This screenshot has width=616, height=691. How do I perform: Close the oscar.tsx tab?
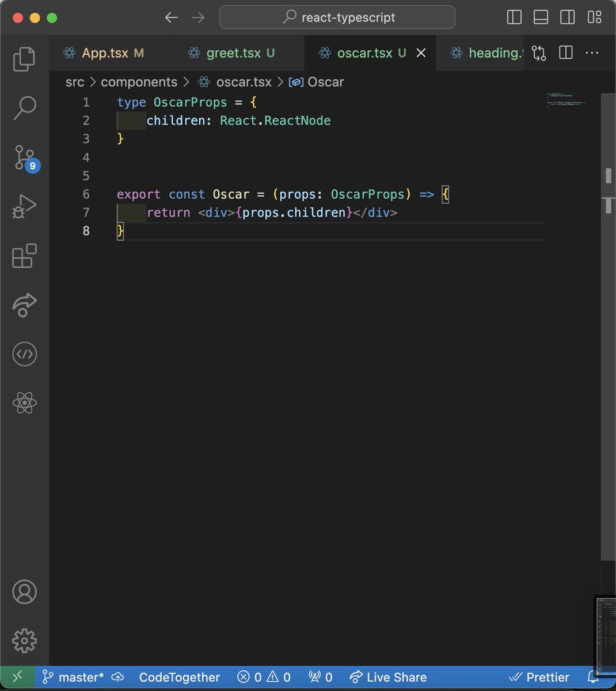coord(421,53)
